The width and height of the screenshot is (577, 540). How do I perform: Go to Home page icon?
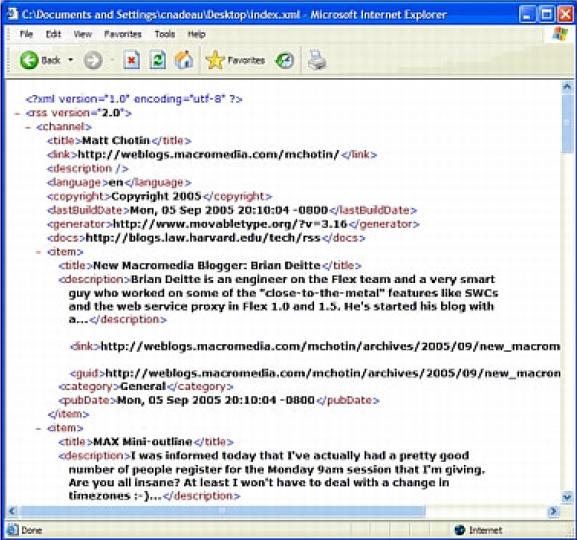184,60
